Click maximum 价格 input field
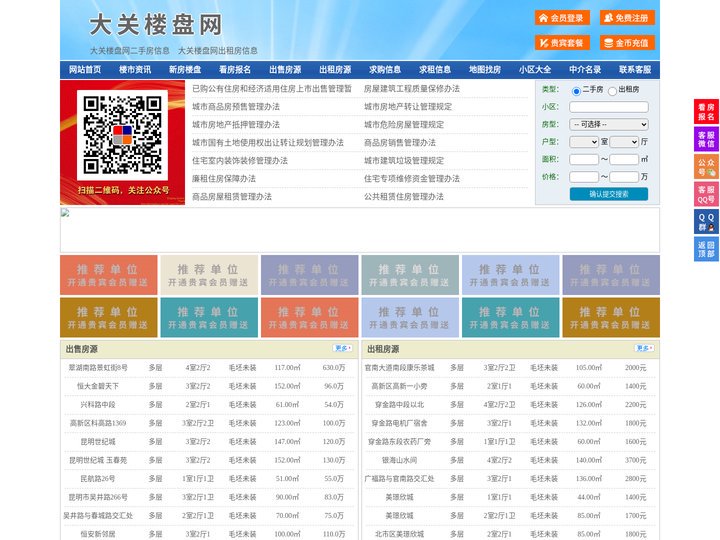 [624, 177]
